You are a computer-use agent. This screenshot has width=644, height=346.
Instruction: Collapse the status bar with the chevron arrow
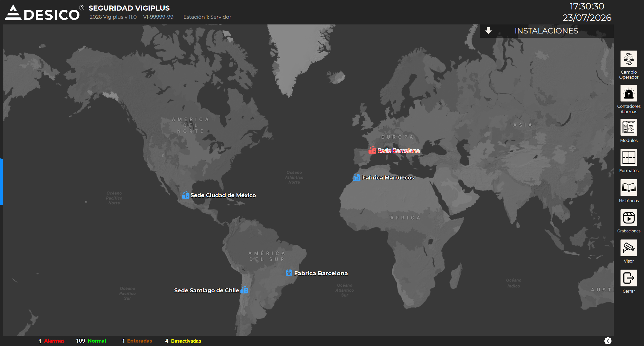(x=608, y=341)
